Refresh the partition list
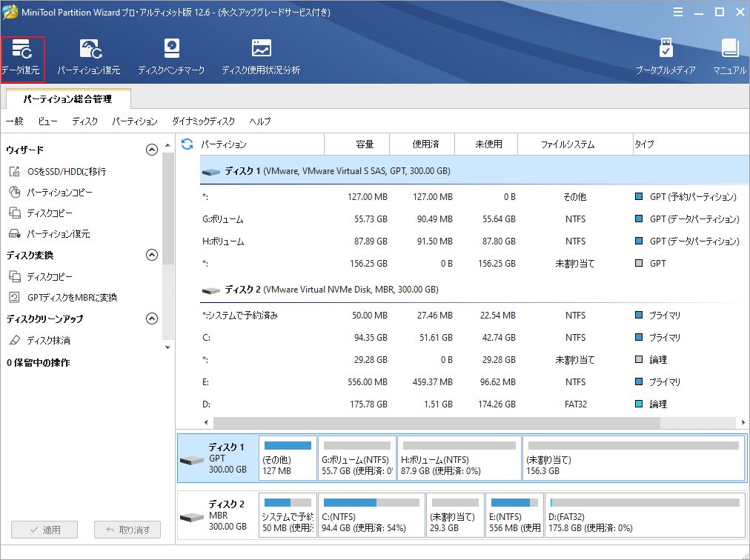Viewport: 750px width, 560px height. click(186, 144)
